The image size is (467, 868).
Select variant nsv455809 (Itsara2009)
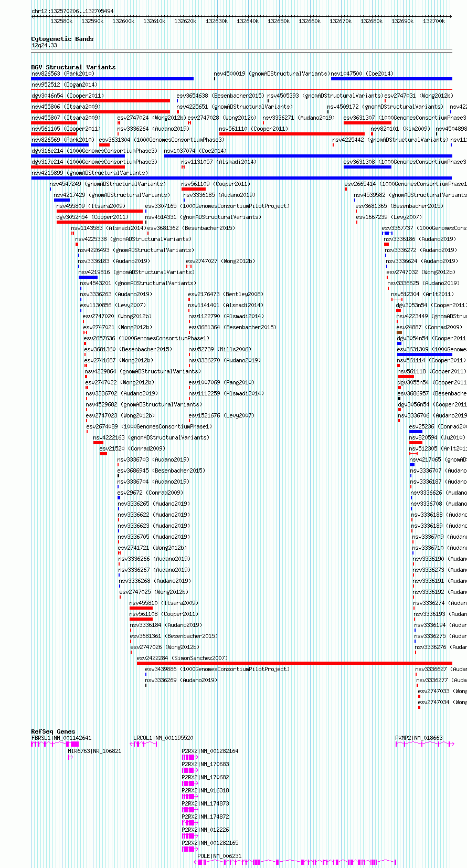[x=91, y=206]
